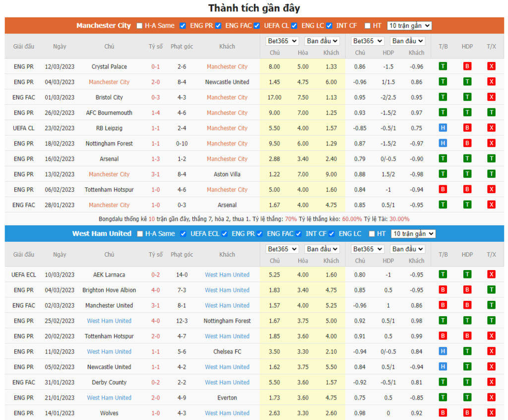Click 'HDP' result column header in West Ham table
This screenshot has height=420, width=508.
pyautogui.click(x=467, y=255)
